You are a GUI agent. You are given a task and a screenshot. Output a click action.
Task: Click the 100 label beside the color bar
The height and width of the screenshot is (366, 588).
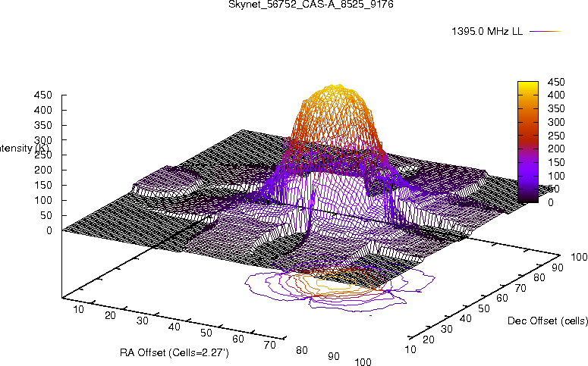click(556, 176)
